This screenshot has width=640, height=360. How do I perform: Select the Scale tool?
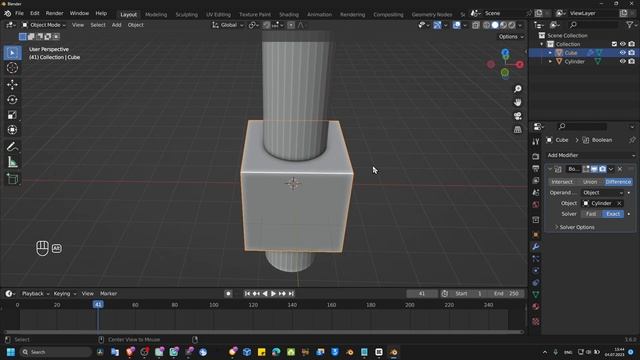(x=12, y=115)
